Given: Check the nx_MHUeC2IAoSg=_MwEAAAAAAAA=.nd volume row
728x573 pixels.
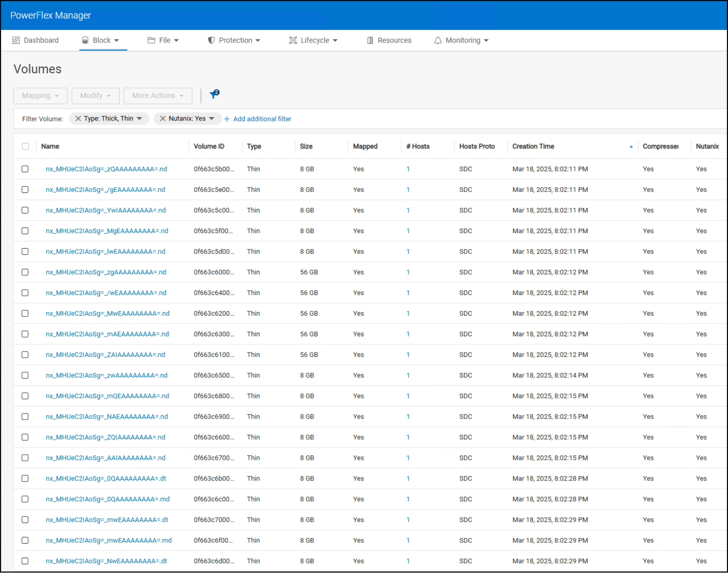Looking at the screenshot, I should pyautogui.click(x=25, y=313).
